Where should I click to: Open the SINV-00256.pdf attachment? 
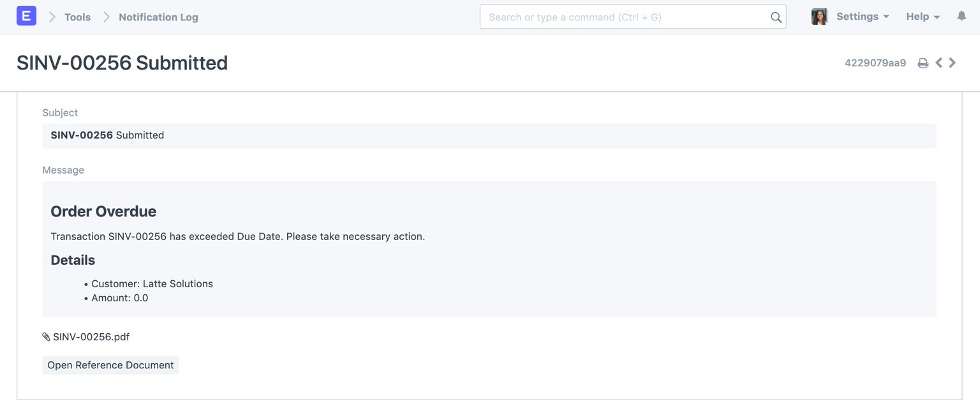tap(91, 336)
